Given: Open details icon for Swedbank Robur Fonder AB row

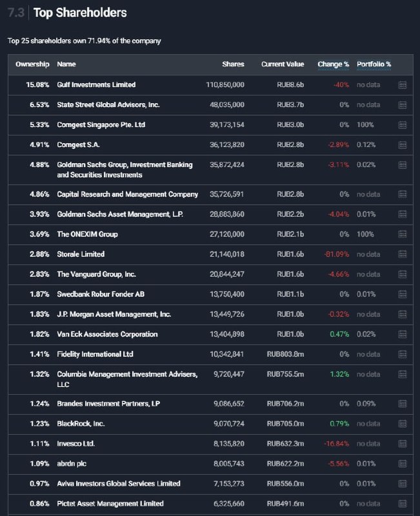Looking at the screenshot, I should (402, 294).
